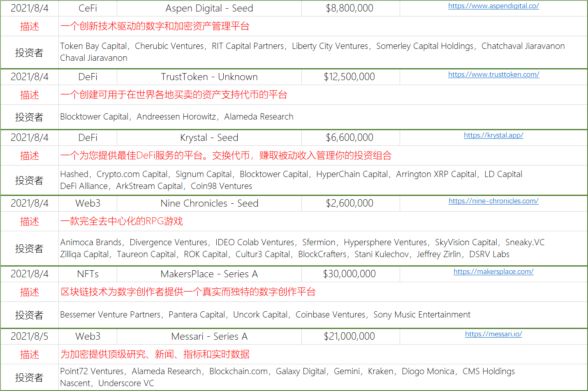Click the Web3 cell in Messari row
588x391 pixels.
point(88,336)
